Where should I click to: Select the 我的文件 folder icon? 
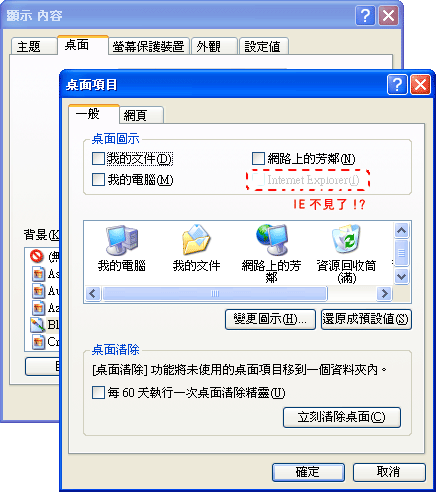coord(196,240)
